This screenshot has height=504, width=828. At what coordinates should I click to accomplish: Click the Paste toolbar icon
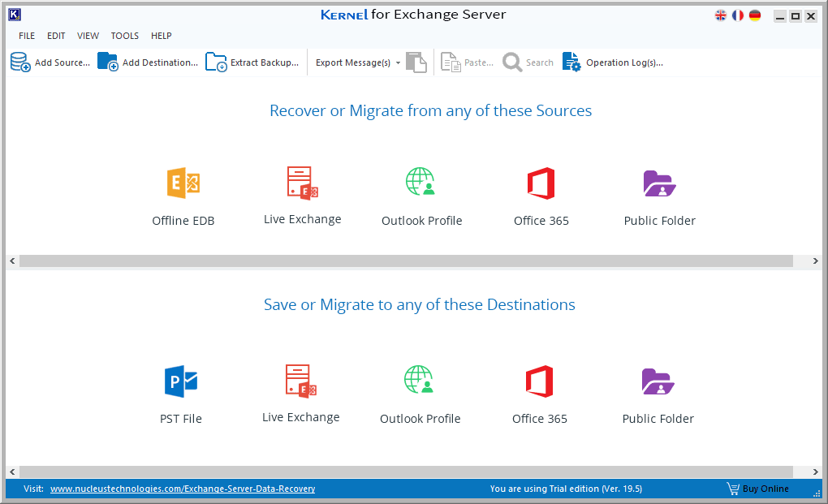point(451,62)
